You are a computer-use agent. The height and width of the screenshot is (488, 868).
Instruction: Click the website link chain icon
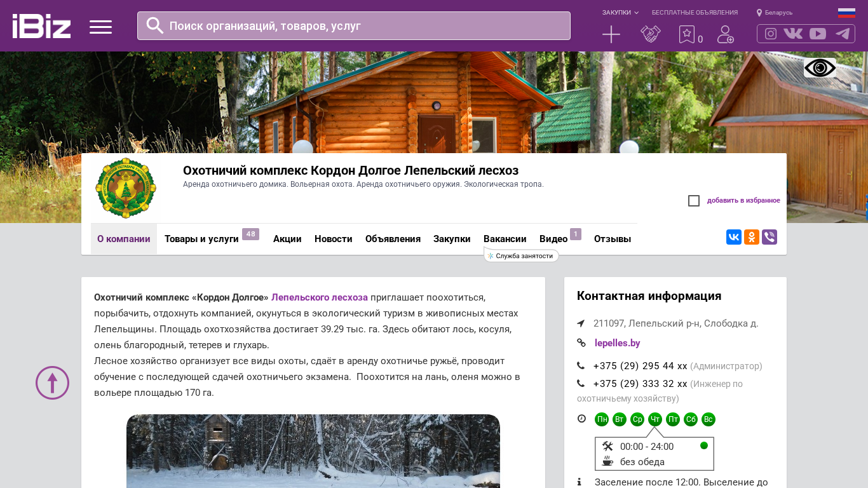pyautogui.click(x=581, y=343)
